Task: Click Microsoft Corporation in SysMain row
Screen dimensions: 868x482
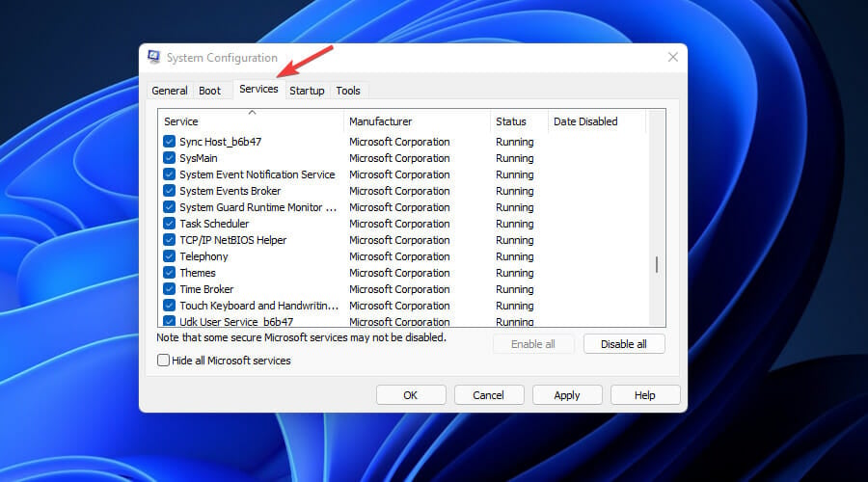Action: point(399,158)
